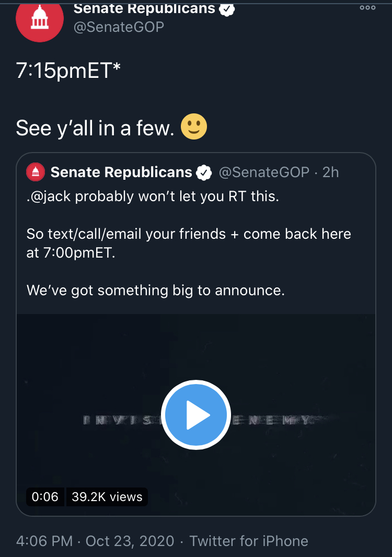The width and height of the screenshot is (392, 557).
Task: Tap the 4:06 PM Oct 23, 2020 timestamp
Action: (95, 541)
